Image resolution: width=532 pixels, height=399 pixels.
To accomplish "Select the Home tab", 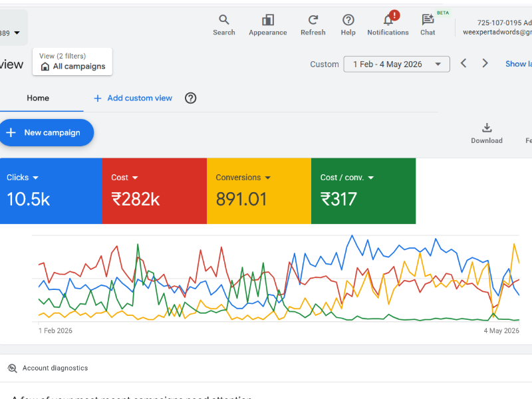I will 38,98.
